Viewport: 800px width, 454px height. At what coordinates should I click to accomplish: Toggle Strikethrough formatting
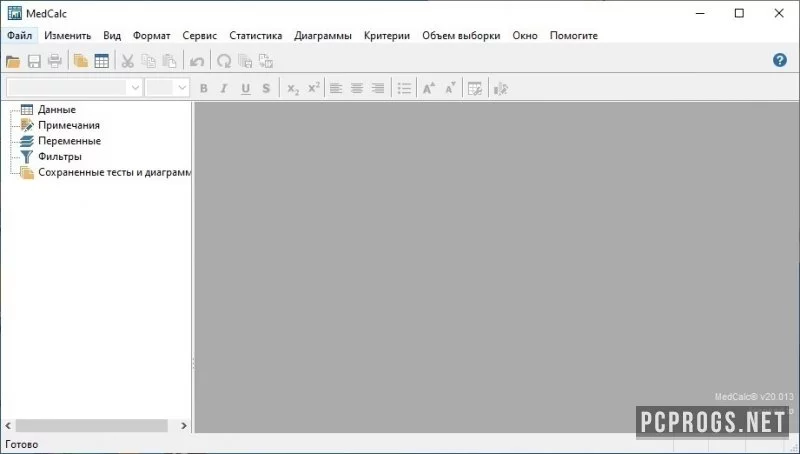click(x=266, y=89)
